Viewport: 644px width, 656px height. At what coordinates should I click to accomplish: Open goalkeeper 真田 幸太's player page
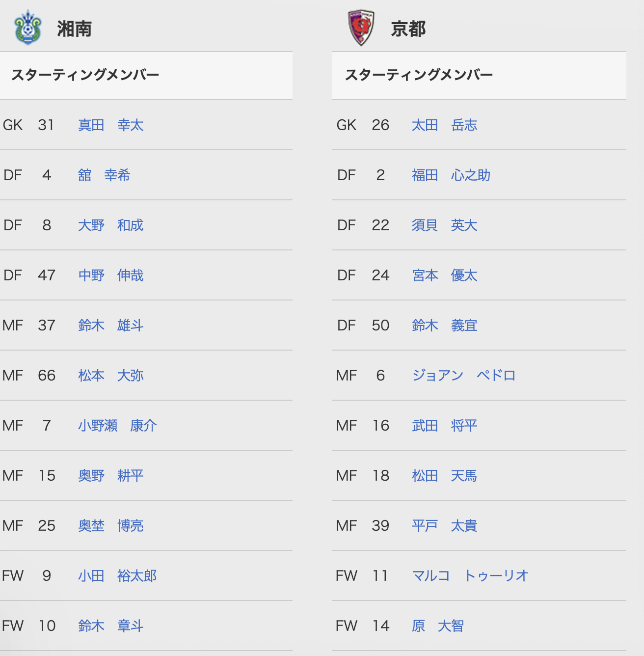click(x=110, y=125)
